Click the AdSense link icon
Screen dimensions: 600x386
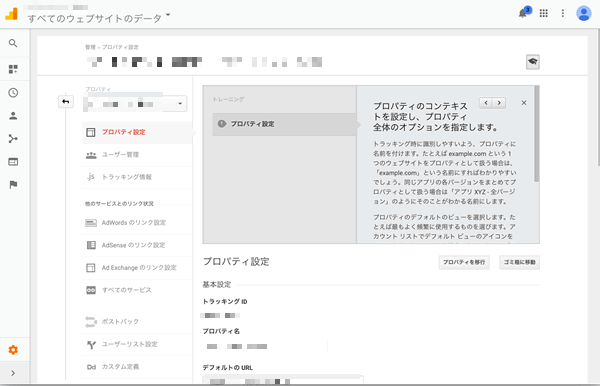[91, 245]
